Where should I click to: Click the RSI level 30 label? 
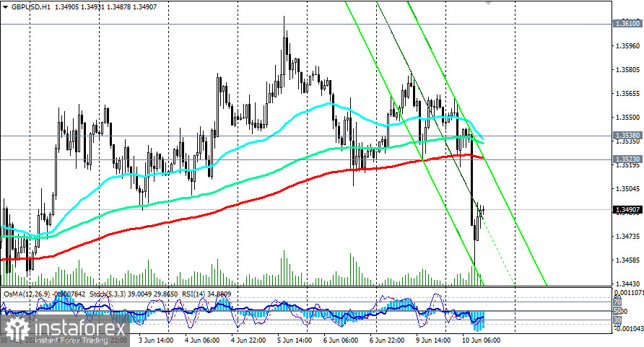(x=617, y=320)
